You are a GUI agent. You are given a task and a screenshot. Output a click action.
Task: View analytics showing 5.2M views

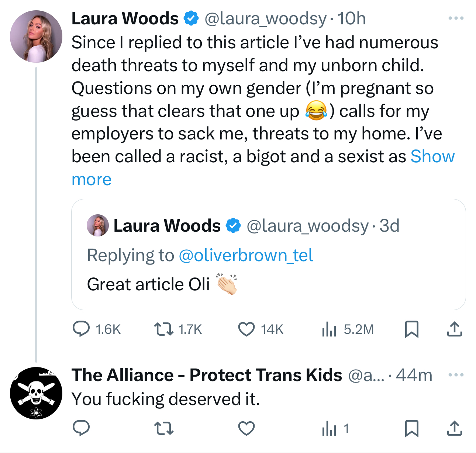[x=329, y=329]
